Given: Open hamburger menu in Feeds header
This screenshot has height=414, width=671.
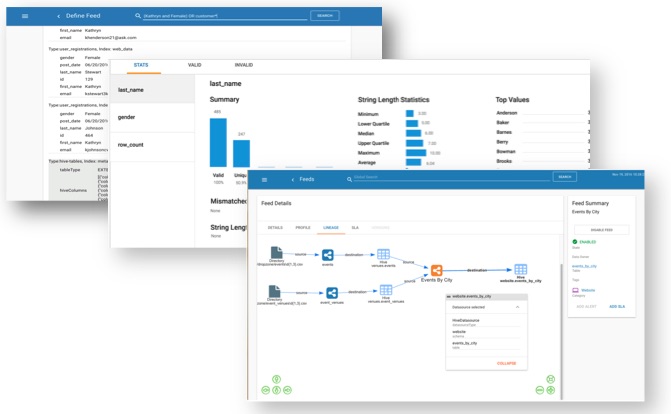Looking at the screenshot, I should pyautogui.click(x=264, y=180).
